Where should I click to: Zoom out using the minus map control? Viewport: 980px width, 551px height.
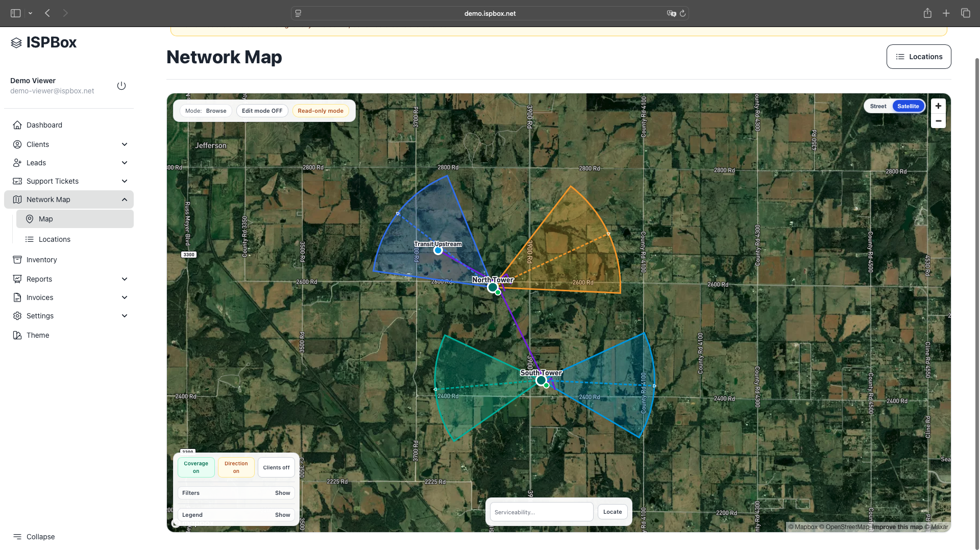(939, 120)
